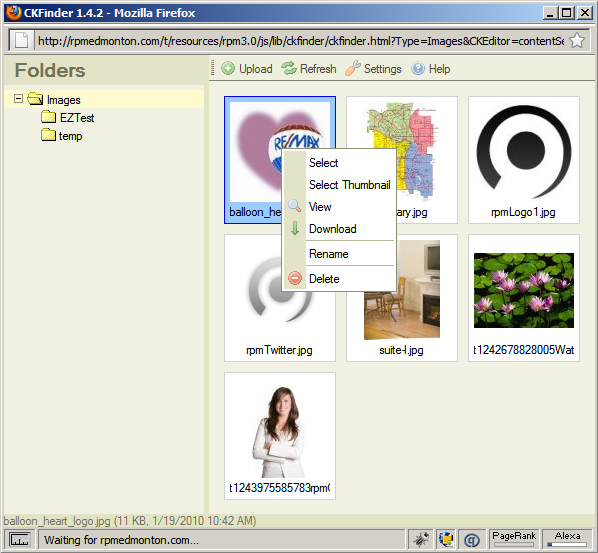This screenshot has width=598, height=553.
Task: Click the suite-l.jpg file name
Action: (401, 350)
